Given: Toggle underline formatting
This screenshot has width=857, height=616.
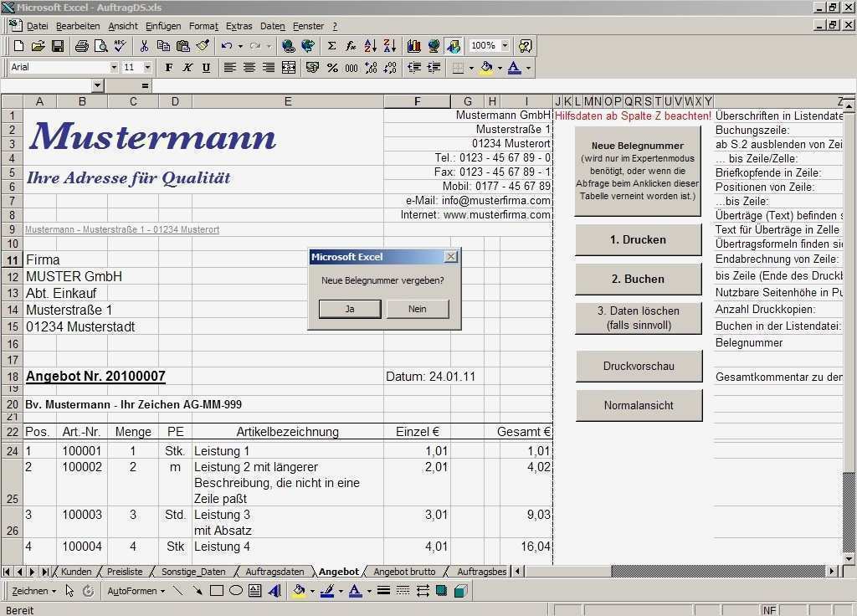Looking at the screenshot, I should pyautogui.click(x=205, y=68).
